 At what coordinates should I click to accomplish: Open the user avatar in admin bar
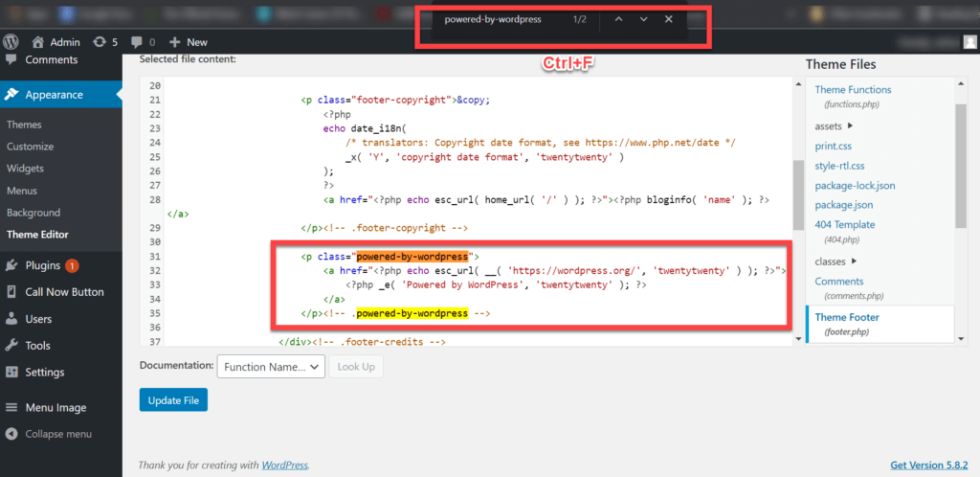coord(969,42)
